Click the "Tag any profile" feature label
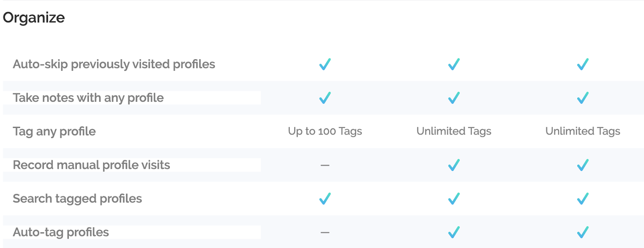Viewport: 644px width, 248px height. click(x=54, y=132)
